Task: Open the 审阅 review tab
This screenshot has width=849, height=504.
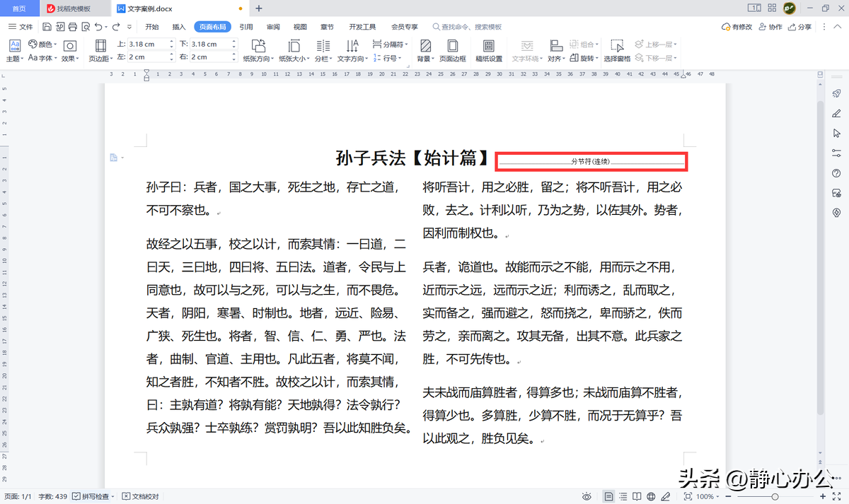Action: (273, 27)
